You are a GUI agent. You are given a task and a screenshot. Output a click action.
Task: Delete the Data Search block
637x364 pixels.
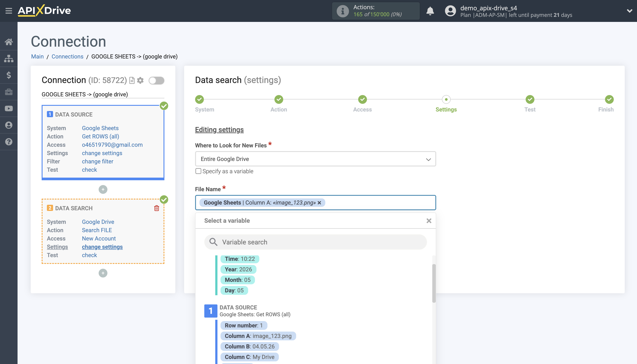157,208
